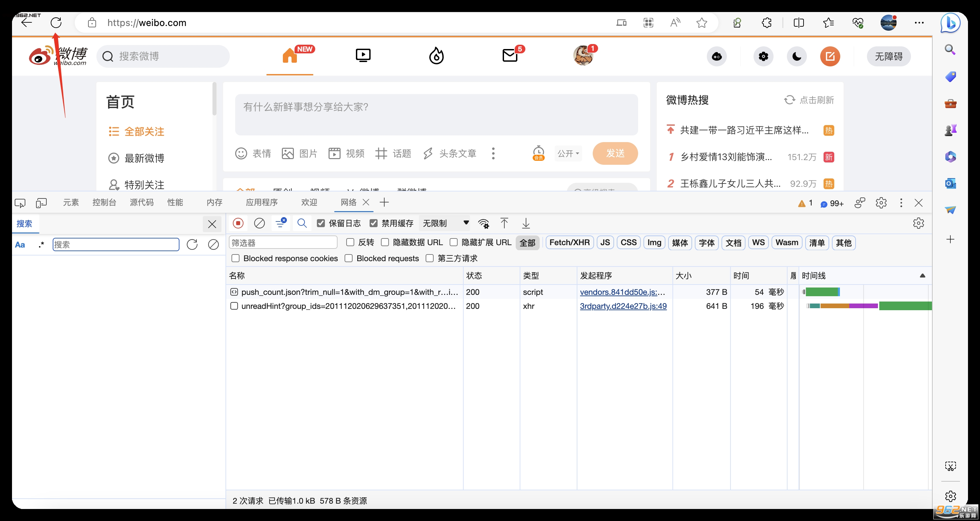980x521 pixels.
Task: Click the DevTools 搜索 text input
Action: (116, 244)
